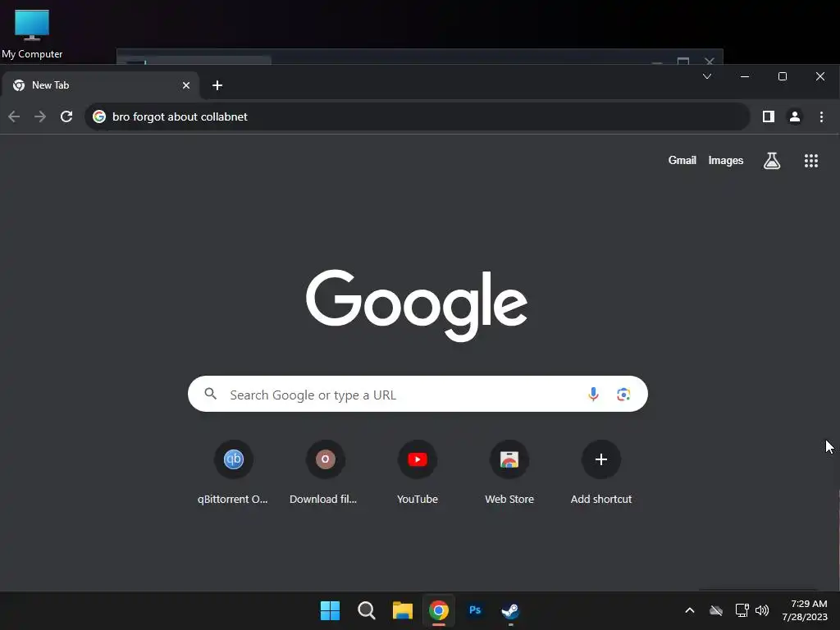840x630 pixels.
Task: Open File Explorer from the taskbar
Action: click(x=402, y=610)
